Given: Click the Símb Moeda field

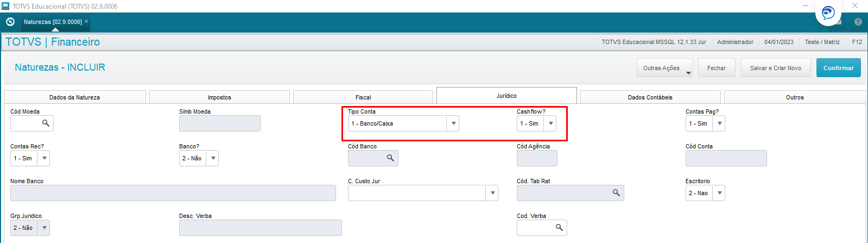Looking at the screenshot, I should (x=220, y=123).
